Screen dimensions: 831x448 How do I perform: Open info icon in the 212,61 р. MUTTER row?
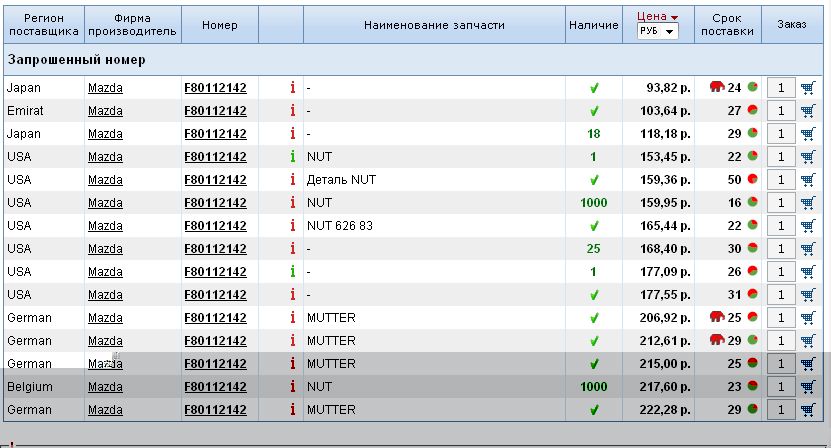click(x=293, y=340)
